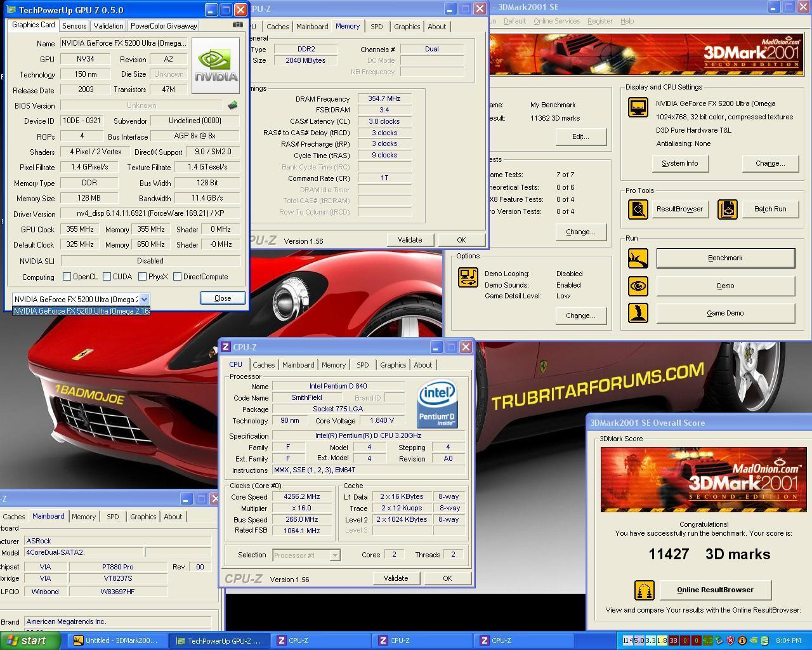Switch to the Sensors tab in GPU-Z

(74, 25)
